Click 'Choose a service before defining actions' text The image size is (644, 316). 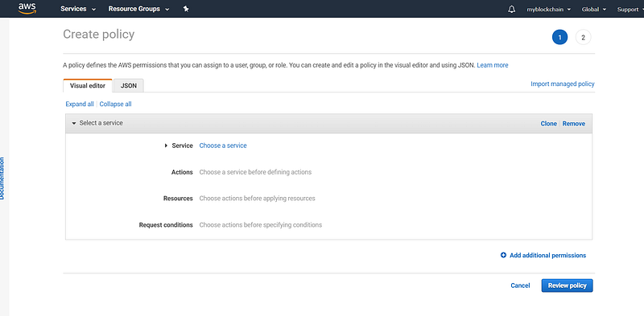255,172
